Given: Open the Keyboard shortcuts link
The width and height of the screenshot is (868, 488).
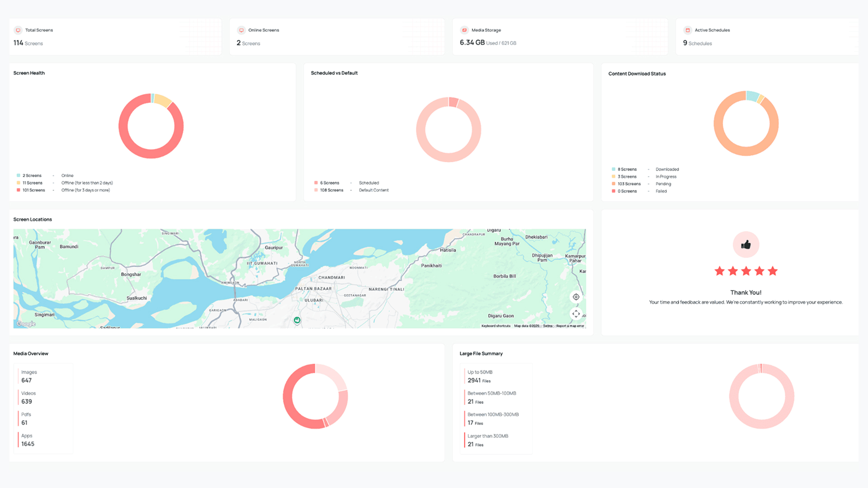Looking at the screenshot, I should click(495, 325).
